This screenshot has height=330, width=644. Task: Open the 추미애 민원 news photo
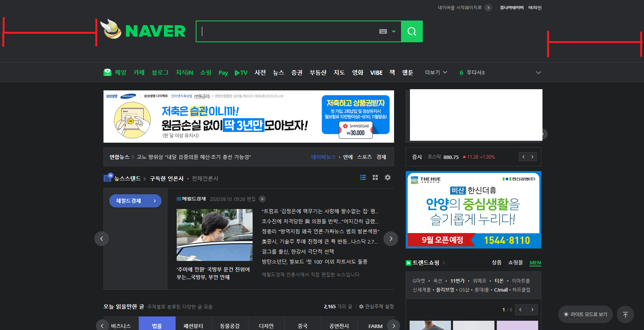pos(215,235)
